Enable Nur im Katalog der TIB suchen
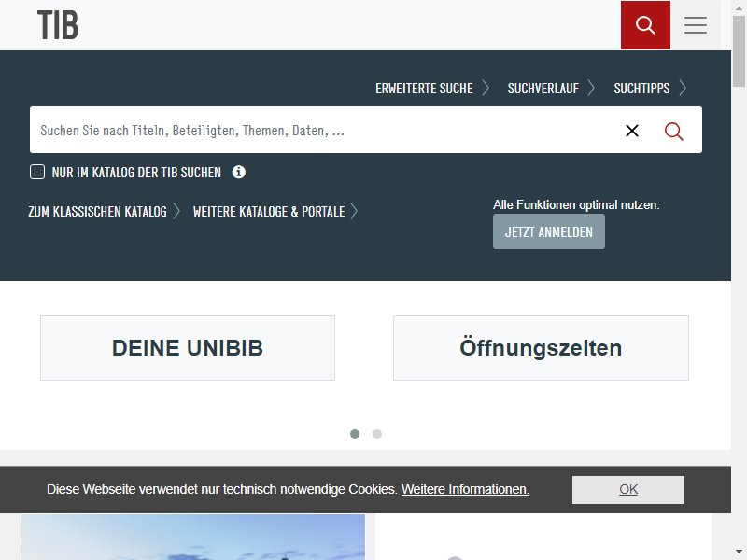 tap(37, 172)
